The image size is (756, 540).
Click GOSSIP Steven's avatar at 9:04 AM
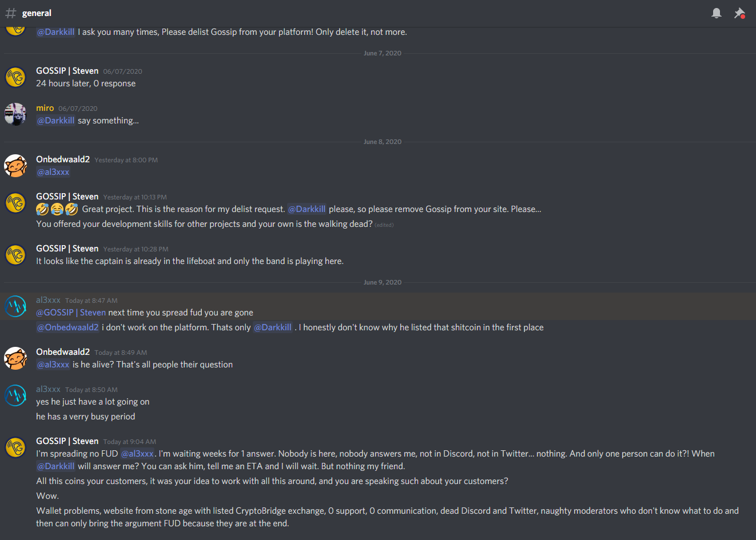[x=15, y=447]
